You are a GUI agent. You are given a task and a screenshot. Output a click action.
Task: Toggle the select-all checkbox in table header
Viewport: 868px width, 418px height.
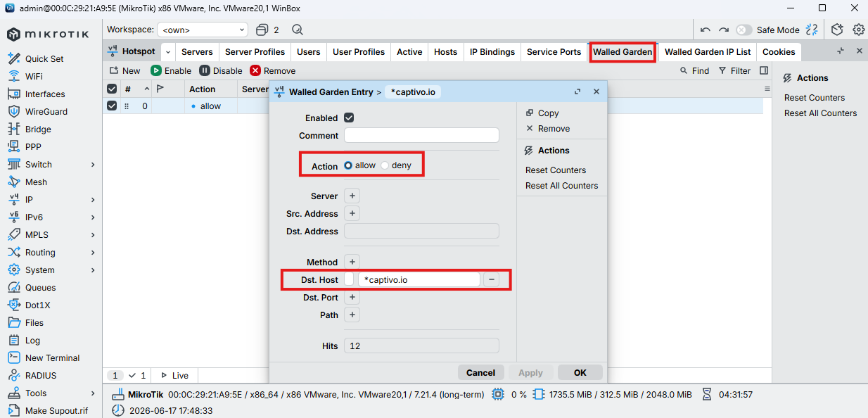[112, 89]
